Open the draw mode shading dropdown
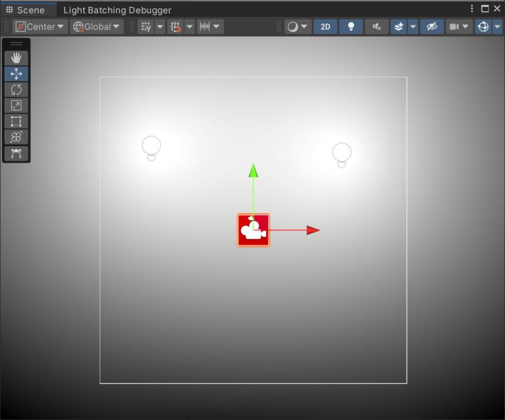This screenshot has width=505, height=420. pos(298,26)
